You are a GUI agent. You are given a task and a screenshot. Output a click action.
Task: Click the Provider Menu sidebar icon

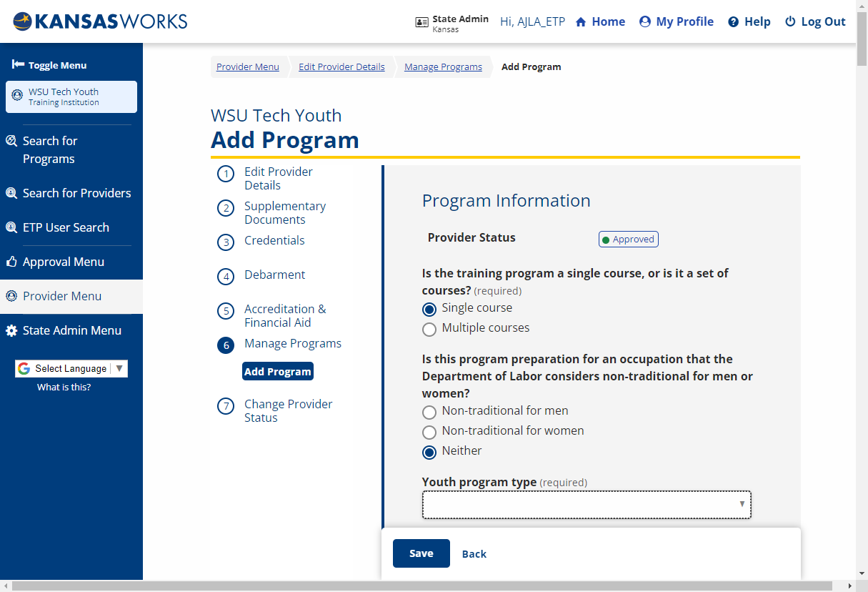(x=11, y=296)
